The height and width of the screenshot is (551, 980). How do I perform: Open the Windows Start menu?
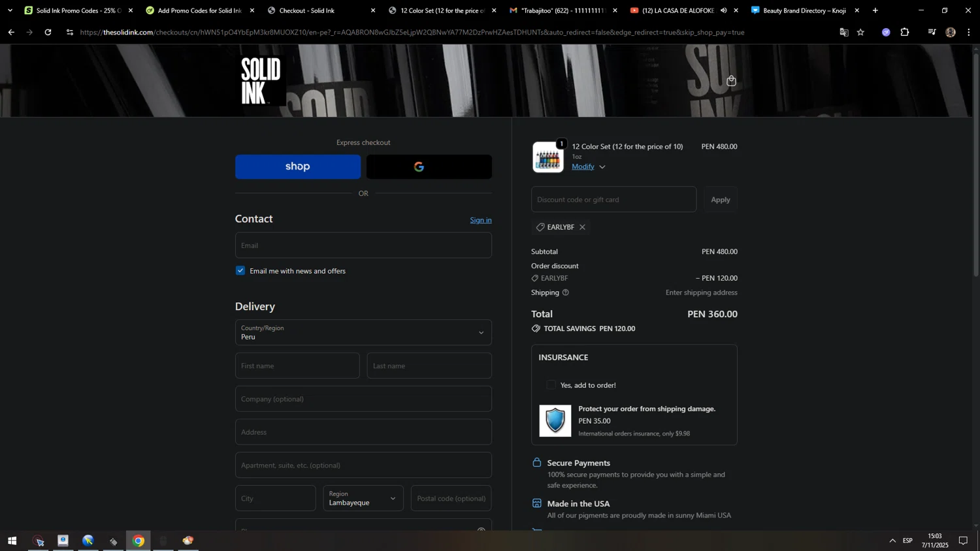click(x=12, y=541)
